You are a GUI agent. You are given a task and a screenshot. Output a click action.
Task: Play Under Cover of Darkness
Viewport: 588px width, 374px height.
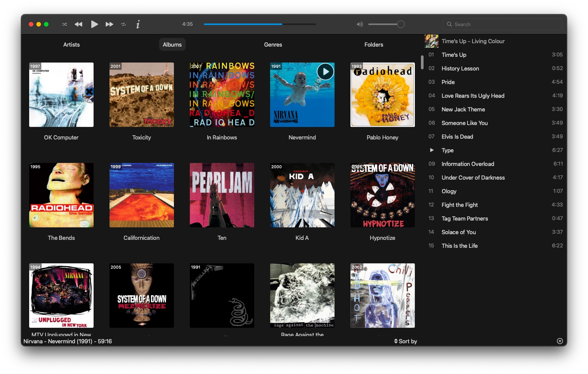[x=495, y=177]
